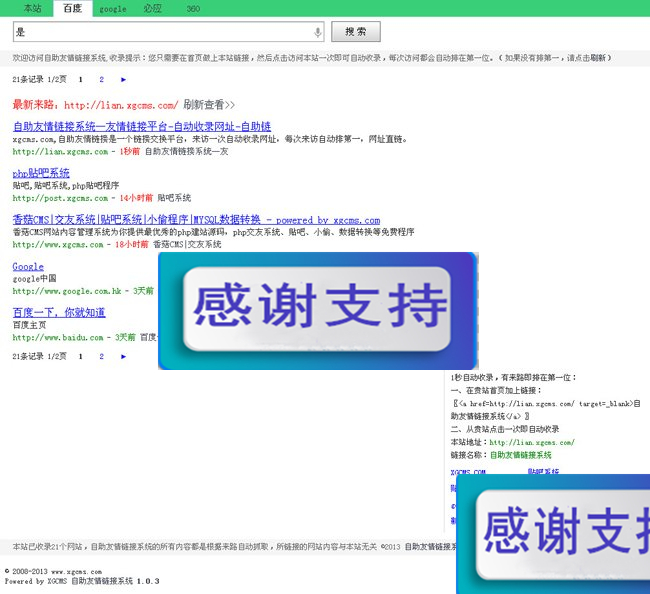Open the Google result title link
Viewport: 650px width, 594px height.
point(28,266)
